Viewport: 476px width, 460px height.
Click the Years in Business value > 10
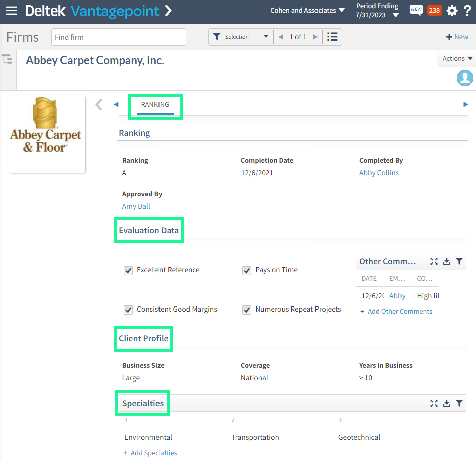[x=366, y=378]
